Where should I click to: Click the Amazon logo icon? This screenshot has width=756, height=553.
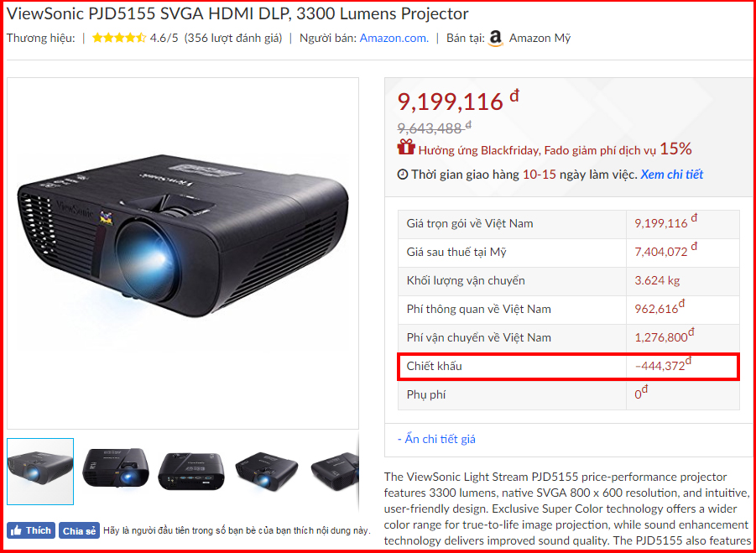[496, 38]
